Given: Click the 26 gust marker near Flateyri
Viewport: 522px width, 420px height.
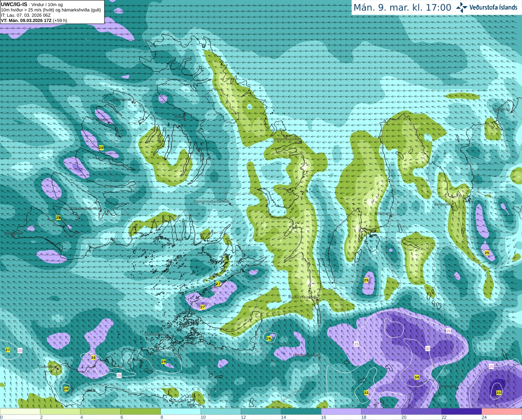Looking at the screenshot, I should coord(101,148).
